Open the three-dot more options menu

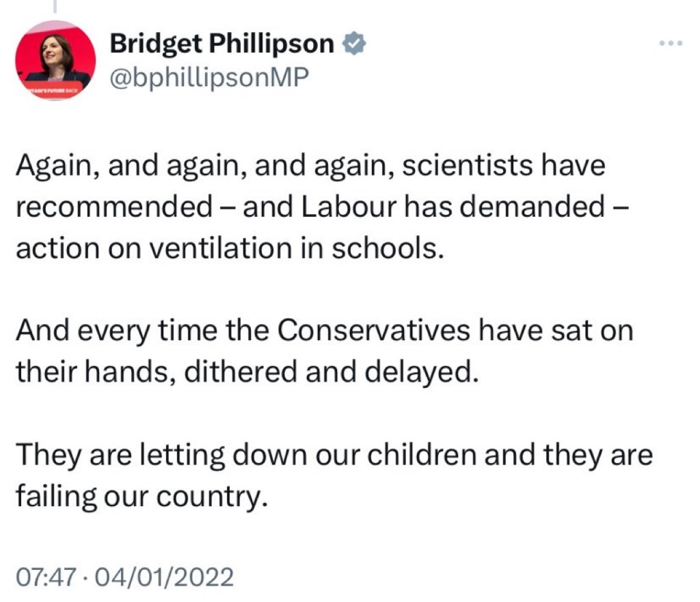tap(670, 44)
